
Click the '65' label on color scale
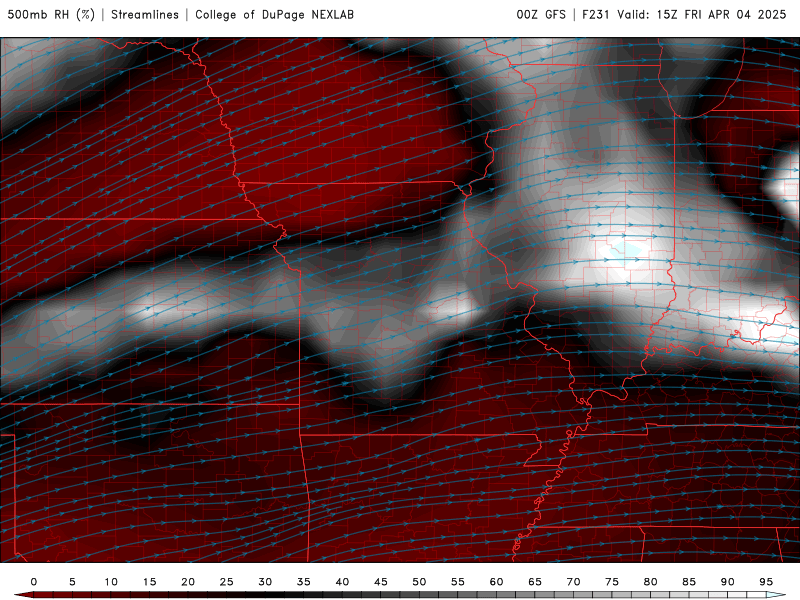click(x=535, y=582)
